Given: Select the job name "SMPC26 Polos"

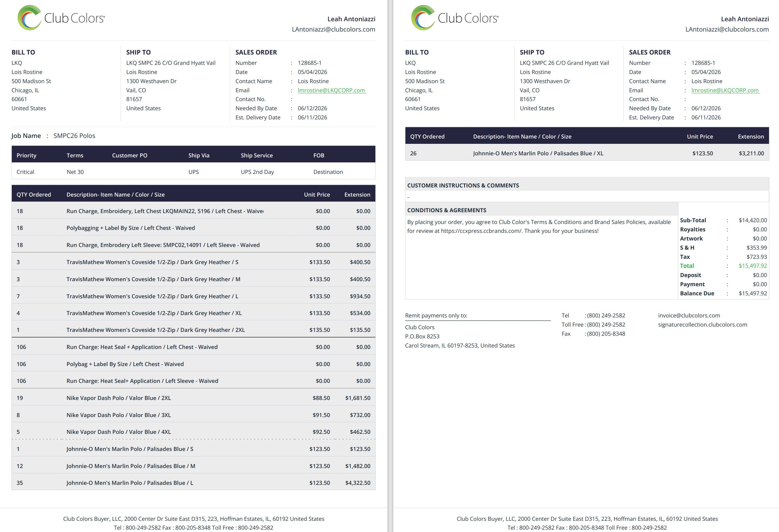Looking at the screenshot, I should pyautogui.click(x=74, y=136).
